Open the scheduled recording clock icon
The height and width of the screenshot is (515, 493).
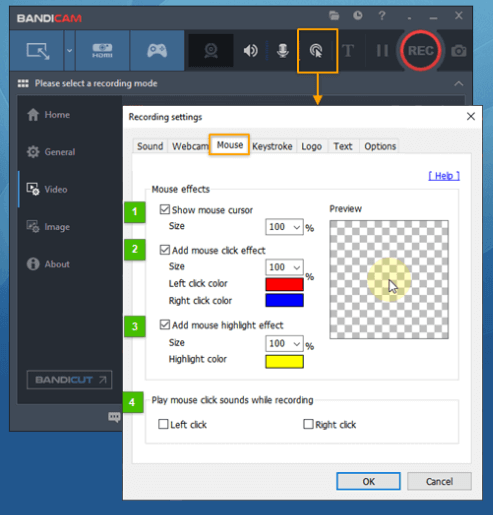(358, 15)
